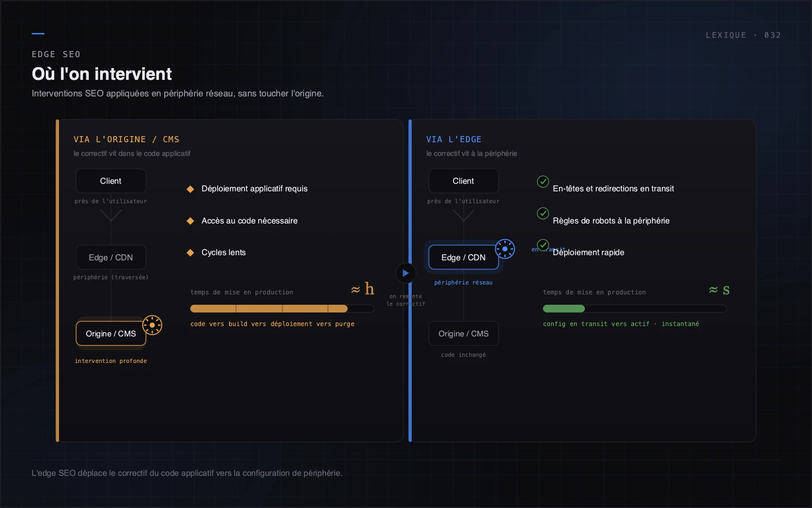Click the VIA L'EDGE heading
Screen dimensions: 812x508
pos(454,139)
